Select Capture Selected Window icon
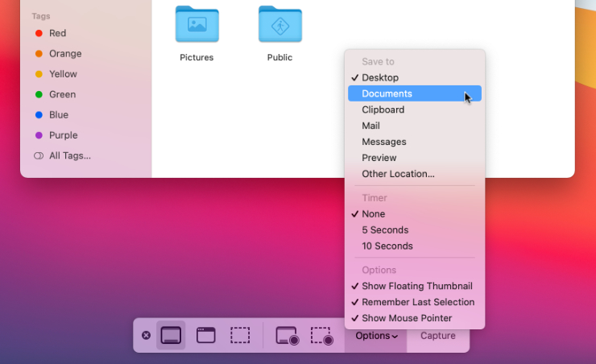The image size is (596, 364). pos(205,336)
